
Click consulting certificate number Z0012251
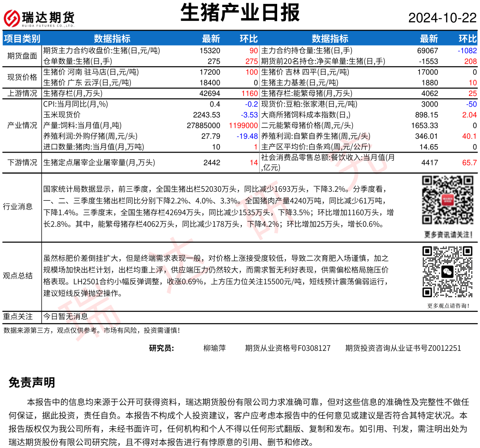(403, 348)
